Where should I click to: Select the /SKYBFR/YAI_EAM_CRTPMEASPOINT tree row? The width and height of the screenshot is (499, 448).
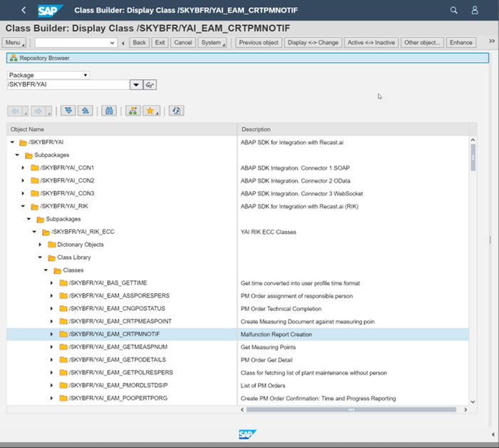coord(237,321)
